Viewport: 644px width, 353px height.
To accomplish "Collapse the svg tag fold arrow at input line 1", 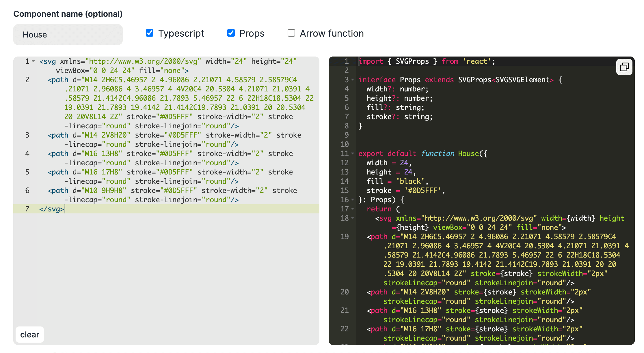I will tap(33, 61).
